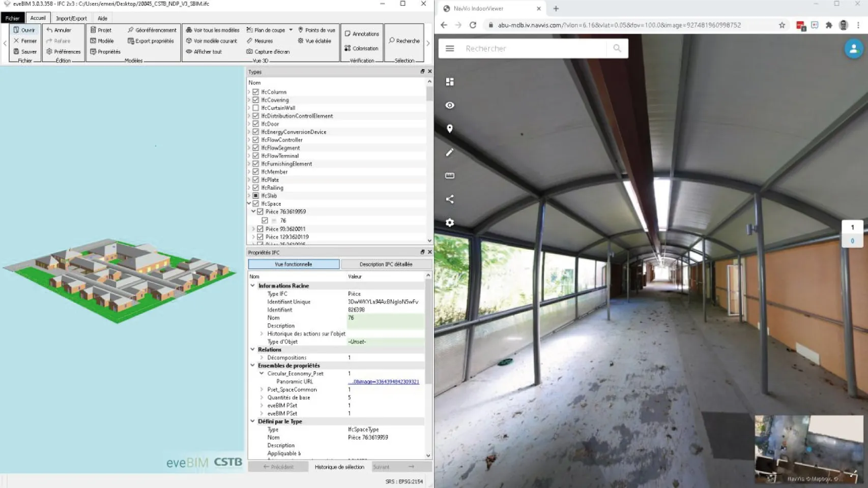Open Points de vue
The image size is (868, 488).
pos(317,30)
